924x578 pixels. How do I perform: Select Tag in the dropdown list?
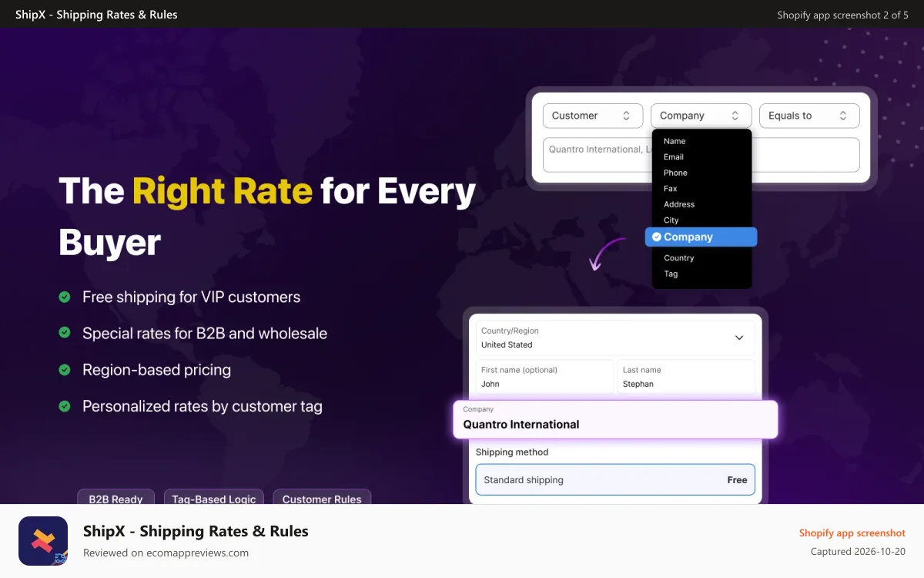click(671, 274)
